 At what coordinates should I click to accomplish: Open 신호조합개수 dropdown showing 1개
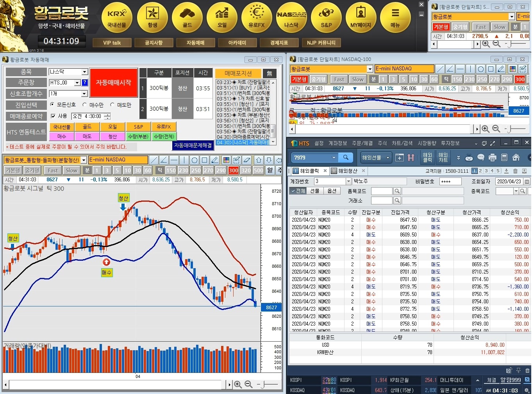point(84,94)
